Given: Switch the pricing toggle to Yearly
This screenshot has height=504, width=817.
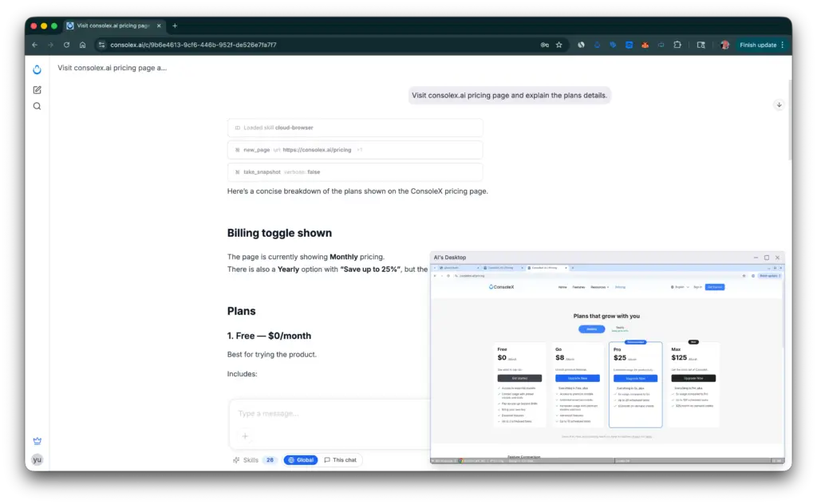Looking at the screenshot, I should tap(619, 328).
